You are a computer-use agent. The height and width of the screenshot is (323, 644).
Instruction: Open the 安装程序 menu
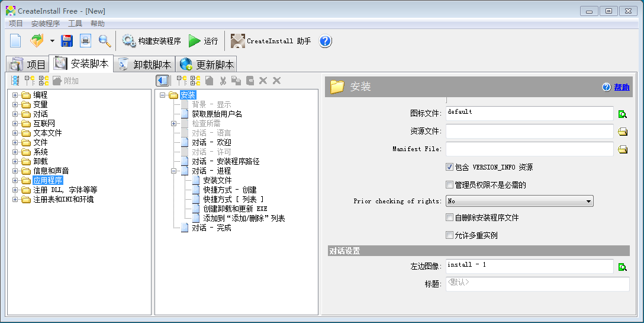45,24
